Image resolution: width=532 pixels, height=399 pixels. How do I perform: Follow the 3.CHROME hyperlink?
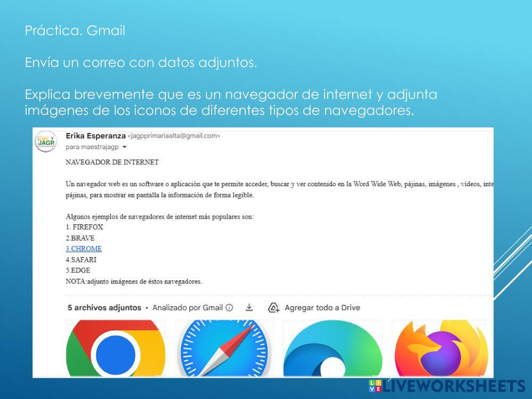tap(84, 248)
